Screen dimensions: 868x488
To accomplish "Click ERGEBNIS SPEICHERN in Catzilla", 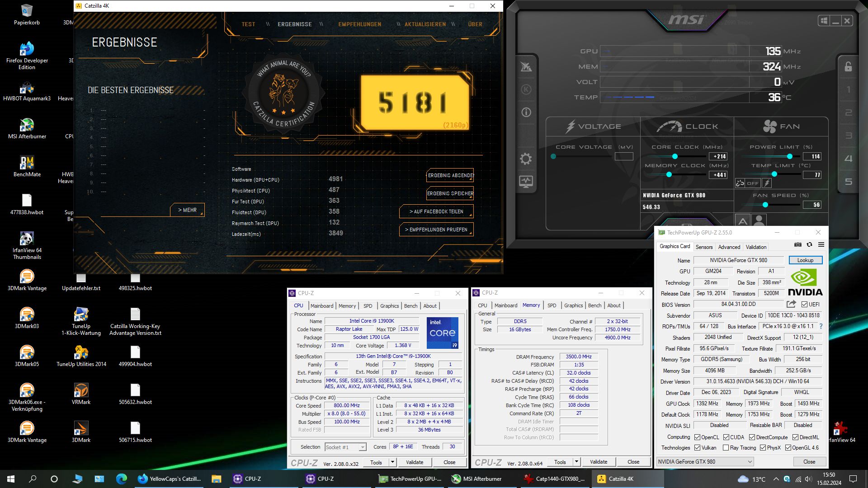I will click(450, 193).
